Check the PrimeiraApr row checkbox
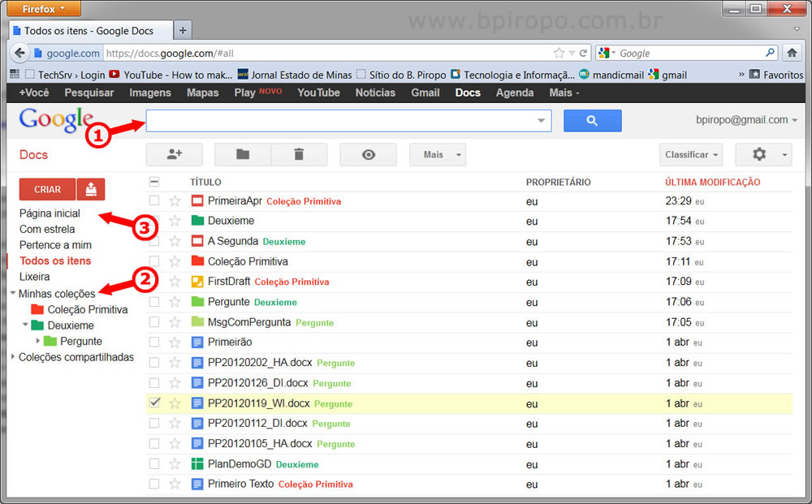The height and width of the screenshot is (504, 812). click(x=154, y=200)
